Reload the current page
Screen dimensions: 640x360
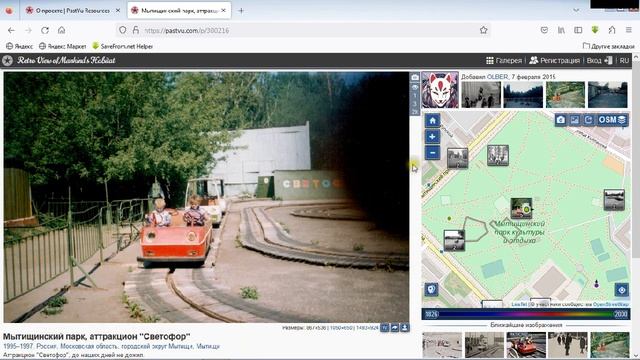45,30
